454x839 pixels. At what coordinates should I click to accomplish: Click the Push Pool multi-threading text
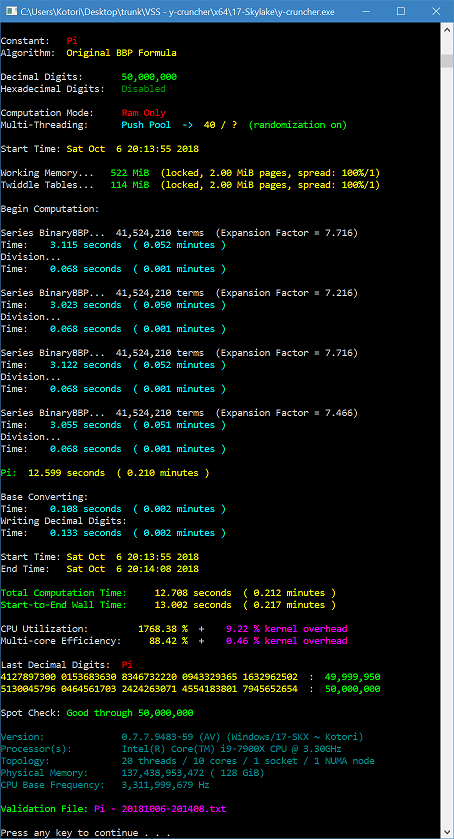tap(146, 125)
